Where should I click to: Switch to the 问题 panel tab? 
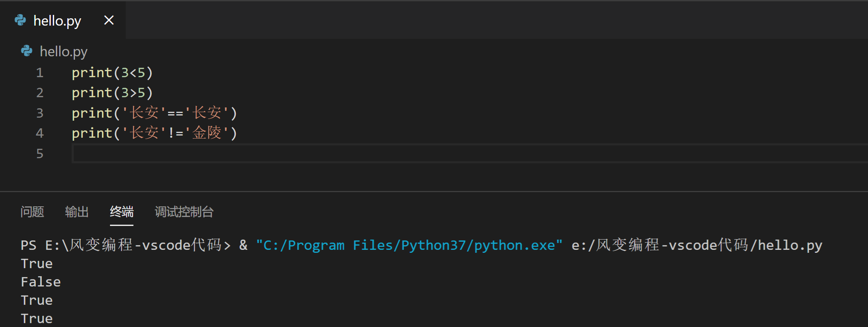[32, 212]
